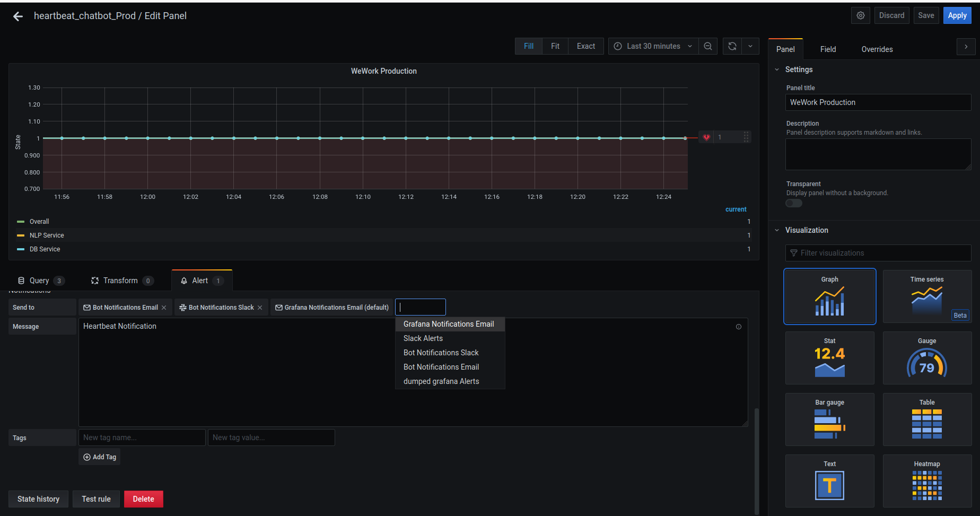Open the refresh interval dropdown arrow

tap(750, 46)
